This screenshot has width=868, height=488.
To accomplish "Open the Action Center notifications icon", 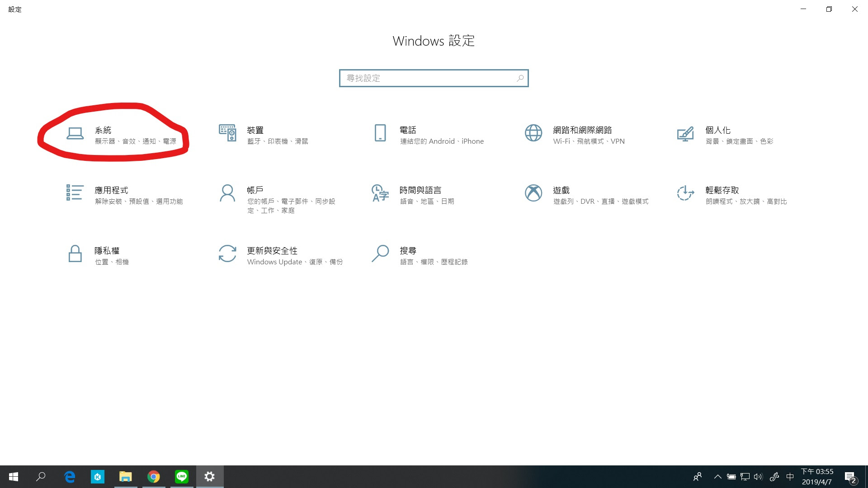I will (850, 477).
